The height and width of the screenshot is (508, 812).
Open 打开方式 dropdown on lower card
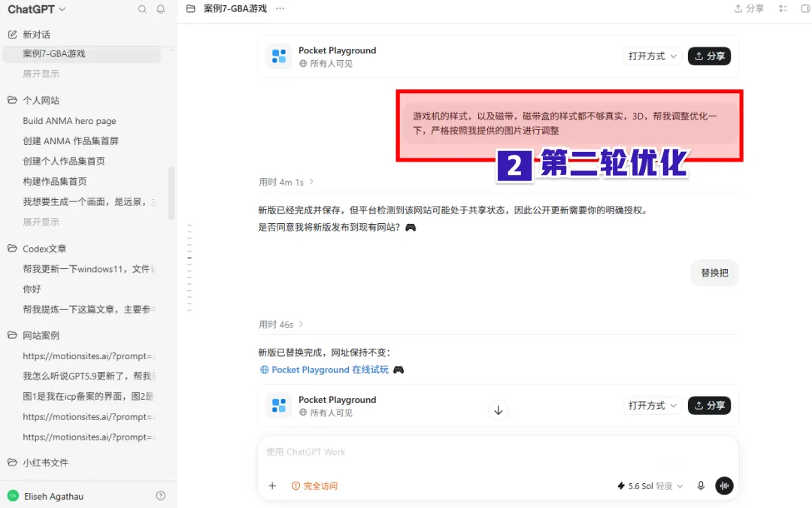point(652,406)
